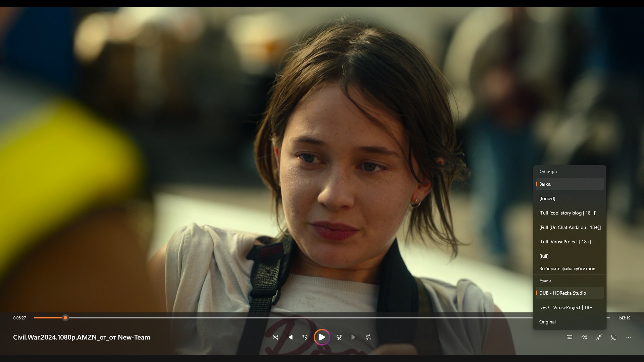Screen dimensions: 644x362
Task: Select DUB - HDRezka Studio audio
Action: click(570, 293)
